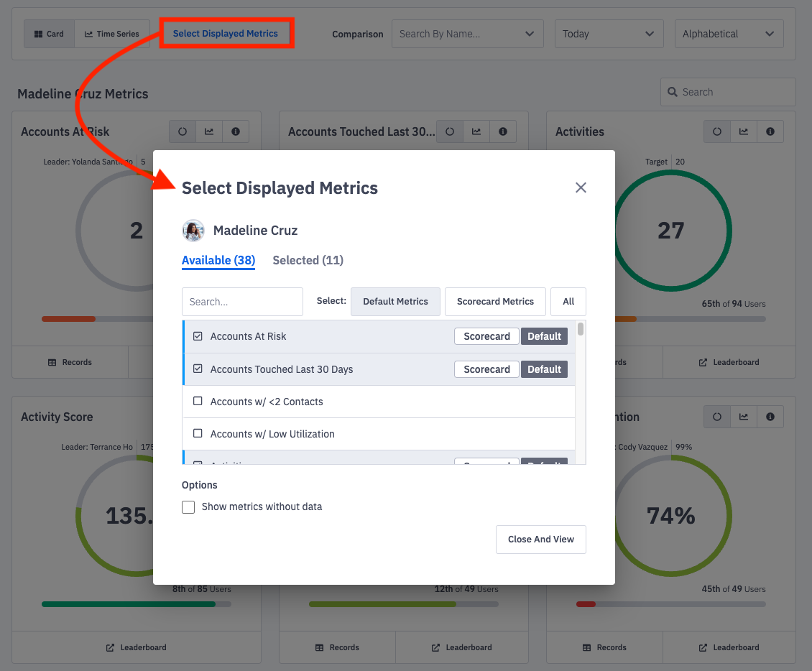Click the magnifier in the metrics Search box
Viewport: 812px width, 671px height.
(672, 92)
